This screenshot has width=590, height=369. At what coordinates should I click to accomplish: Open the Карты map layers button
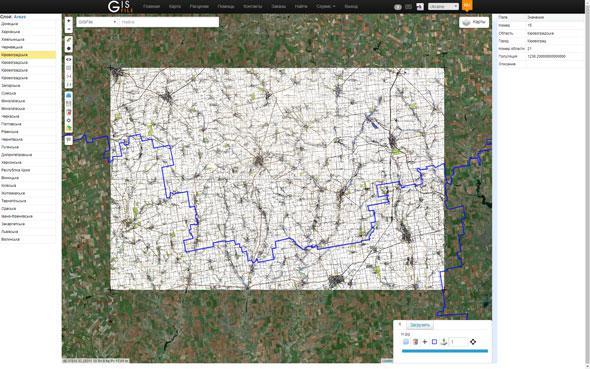(x=474, y=22)
